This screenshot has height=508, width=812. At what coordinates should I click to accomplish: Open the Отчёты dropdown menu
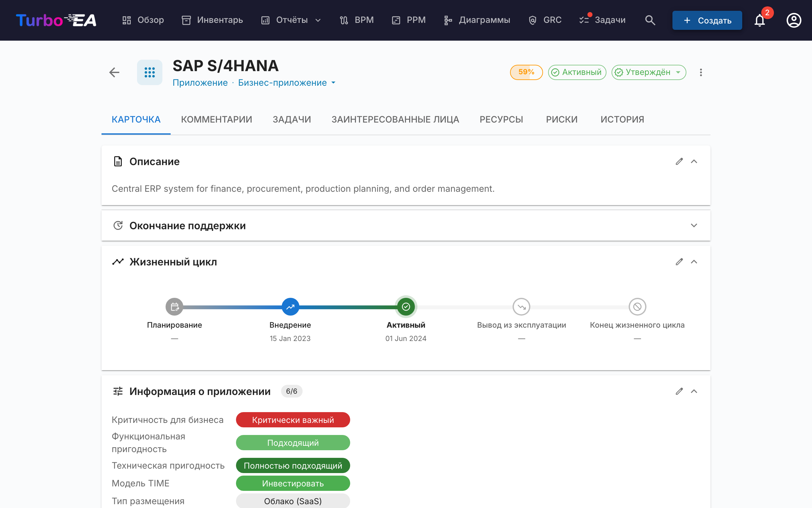coord(291,20)
